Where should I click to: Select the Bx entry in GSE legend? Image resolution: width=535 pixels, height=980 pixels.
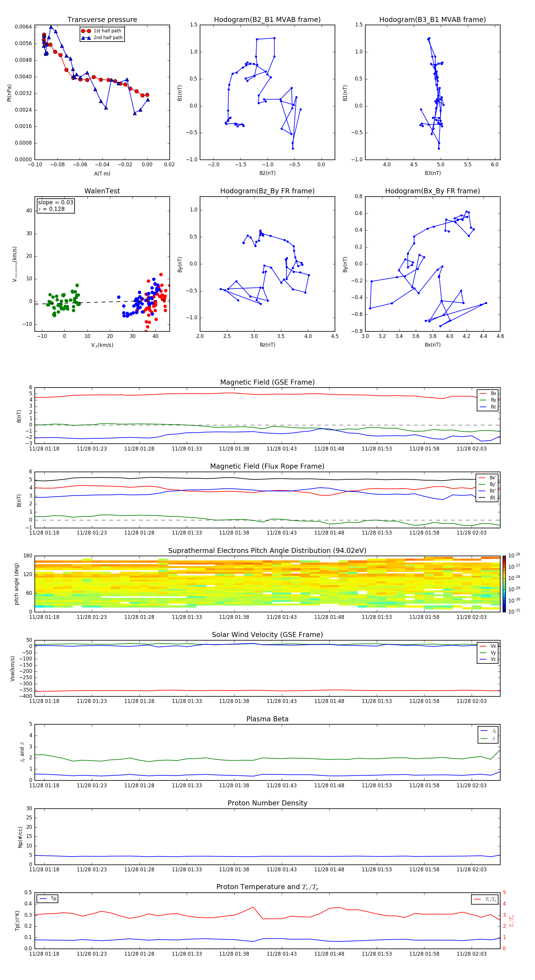[x=488, y=393]
